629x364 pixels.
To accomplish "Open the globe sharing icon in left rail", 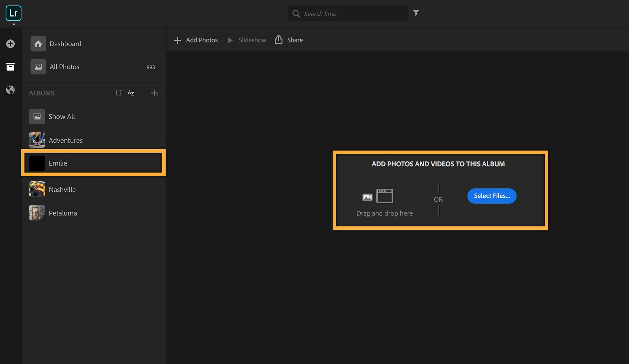I will [10, 90].
